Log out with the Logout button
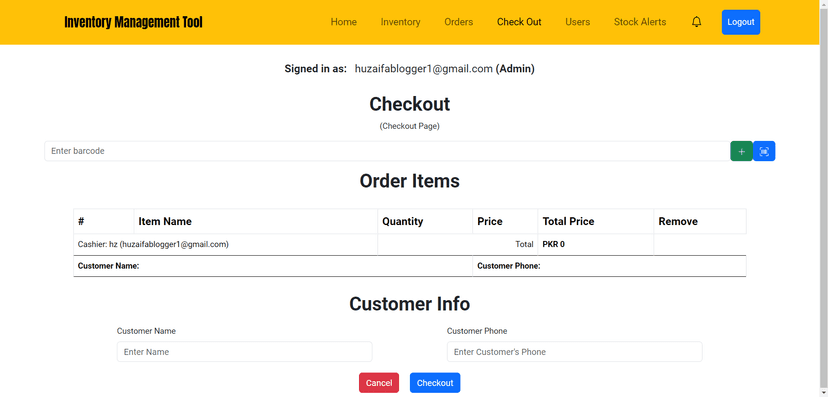Viewport: 828px width, 397px height. [x=741, y=22]
